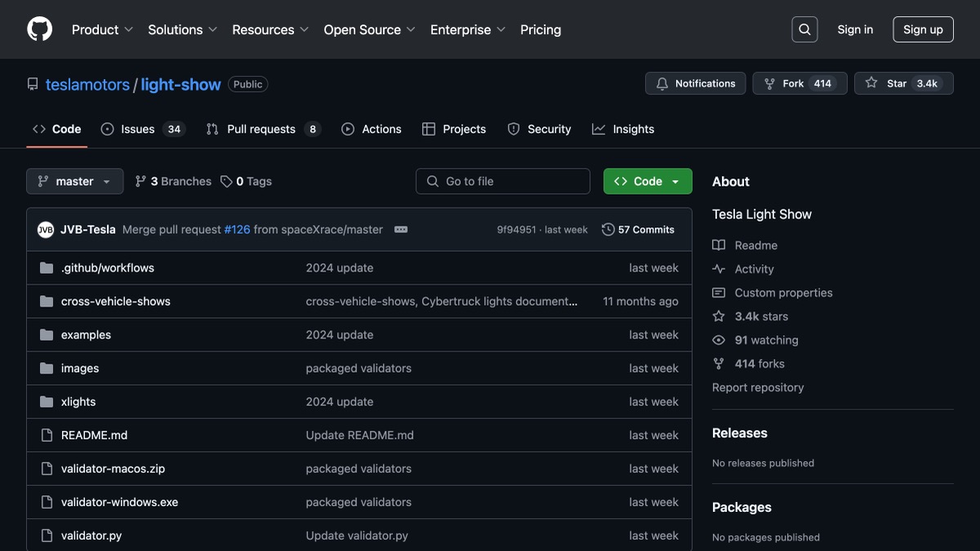Click cross-vehicle-shows folder icon

pyautogui.click(x=47, y=301)
